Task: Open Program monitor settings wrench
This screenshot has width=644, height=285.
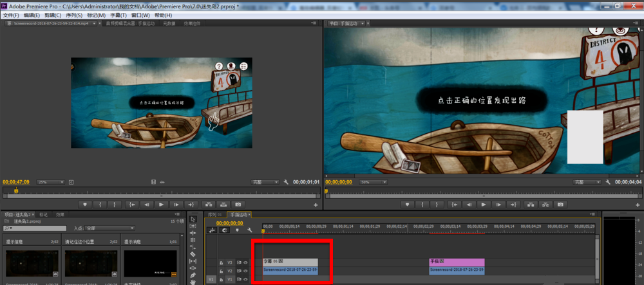Action: (x=607, y=183)
